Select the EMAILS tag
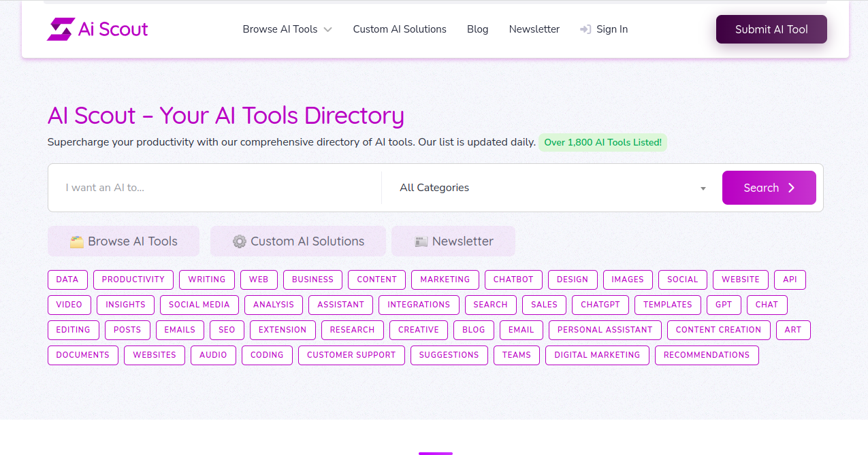This screenshot has height=455, width=868. pyautogui.click(x=180, y=330)
